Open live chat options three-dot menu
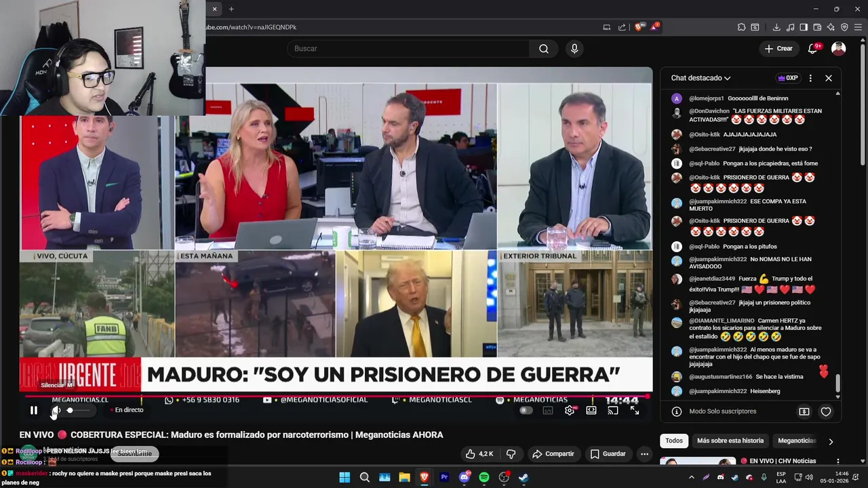Viewport: 868px width, 488px height. pyautogui.click(x=810, y=78)
